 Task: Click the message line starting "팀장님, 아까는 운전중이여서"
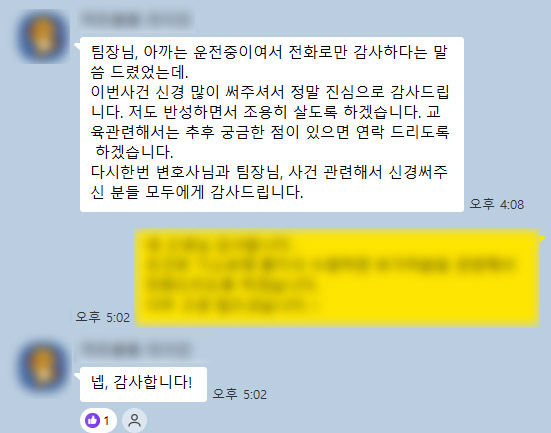[x=269, y=52]
